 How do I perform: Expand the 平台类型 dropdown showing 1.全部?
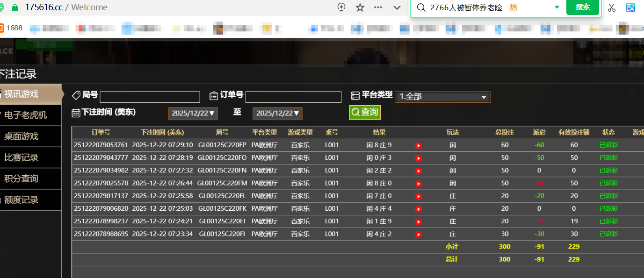pos(442,97)
